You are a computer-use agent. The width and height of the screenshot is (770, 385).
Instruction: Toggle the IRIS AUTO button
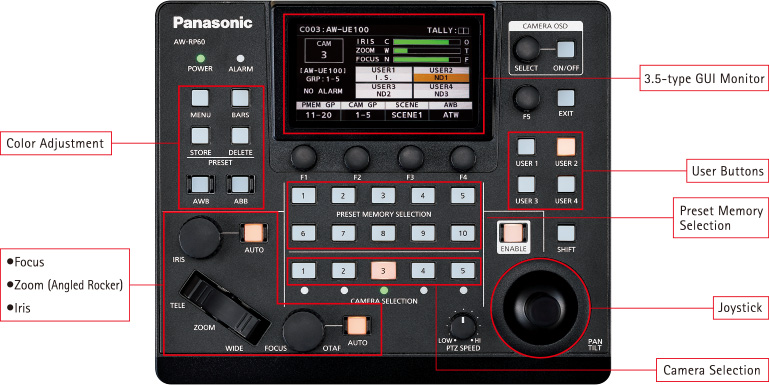coord(253,233)
